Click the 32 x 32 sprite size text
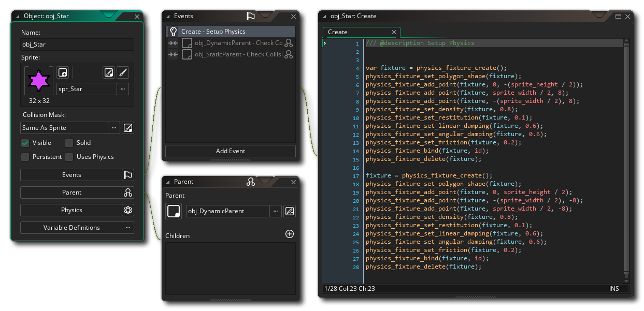 coord(39,101)
